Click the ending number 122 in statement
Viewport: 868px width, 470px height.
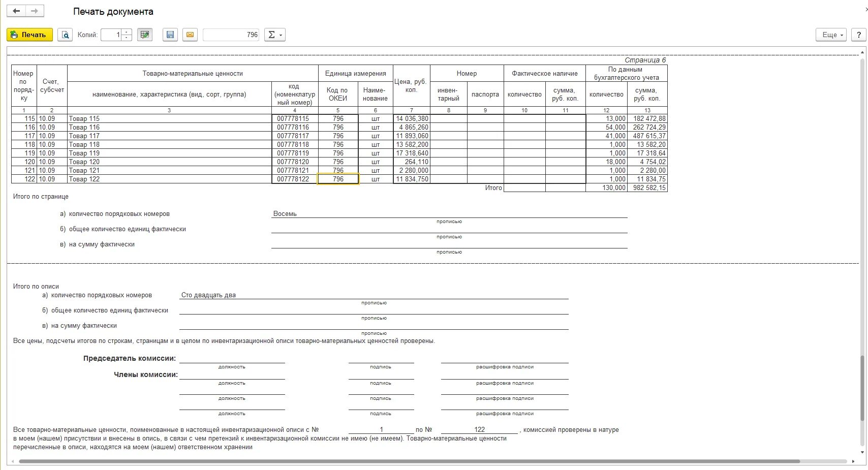coord(479,429)
